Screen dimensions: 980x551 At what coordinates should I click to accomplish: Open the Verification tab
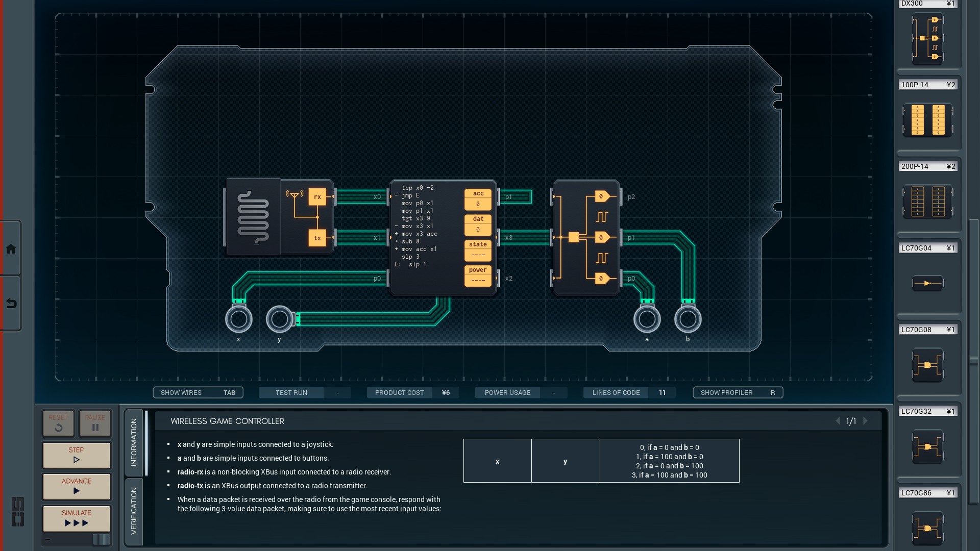[x=134, y=511]
